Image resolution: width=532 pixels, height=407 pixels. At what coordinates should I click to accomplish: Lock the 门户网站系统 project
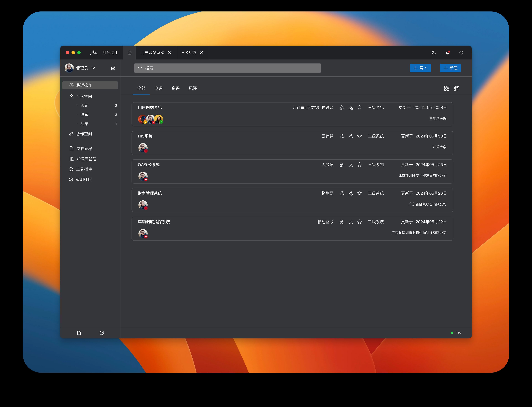tap(342, 108)
